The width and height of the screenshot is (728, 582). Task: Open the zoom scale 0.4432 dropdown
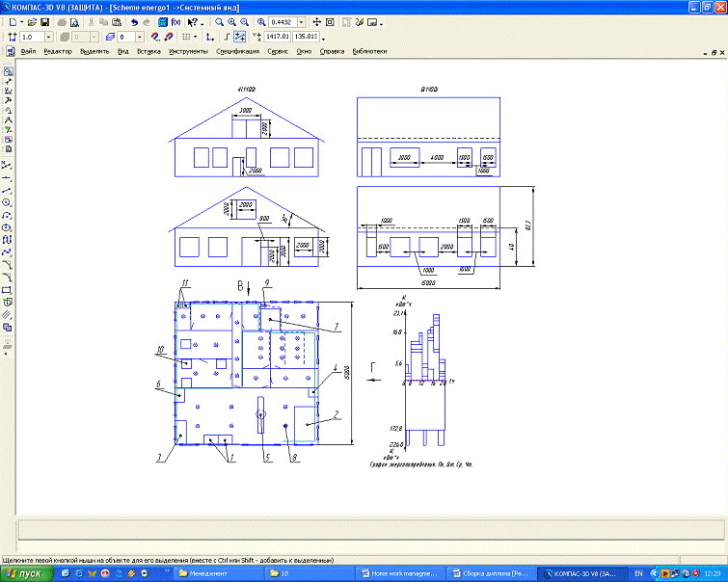pos(302,21)
